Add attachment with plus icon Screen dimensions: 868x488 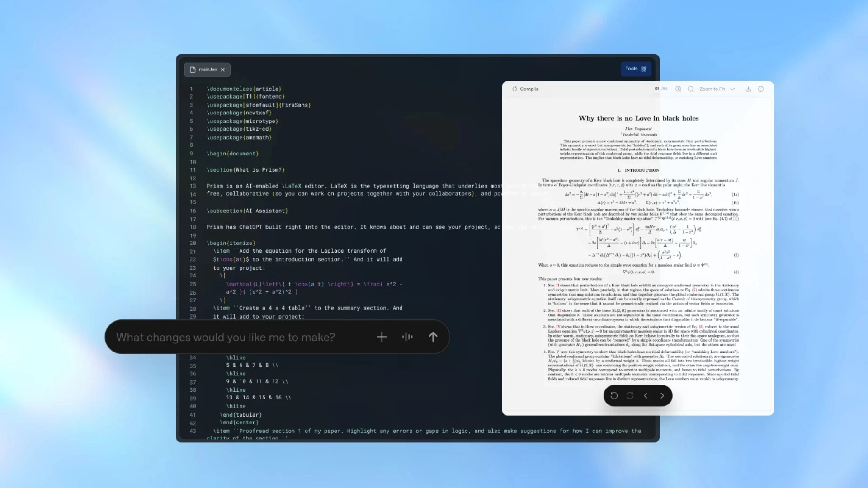[382, 337]
